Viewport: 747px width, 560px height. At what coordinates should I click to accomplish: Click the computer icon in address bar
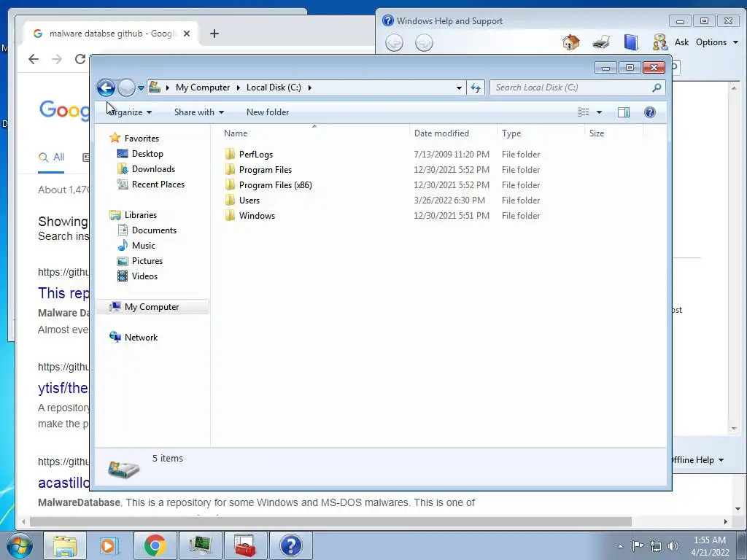coord(155,87)
